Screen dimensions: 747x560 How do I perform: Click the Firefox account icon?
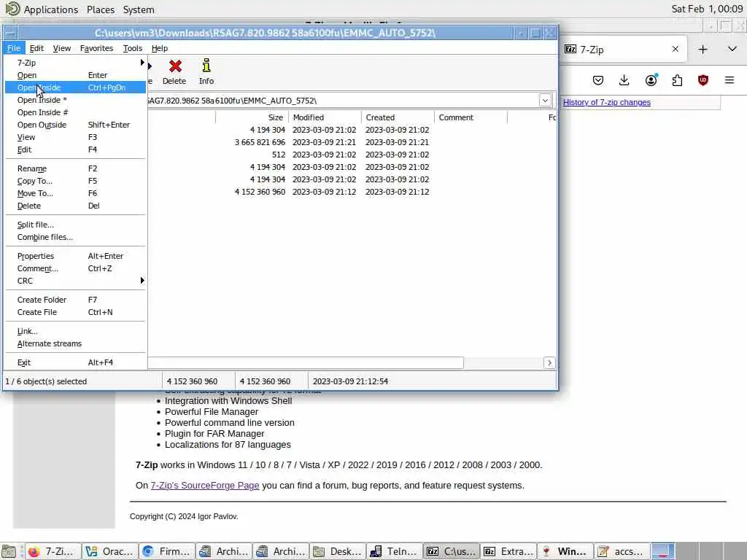tap(651, 80)
